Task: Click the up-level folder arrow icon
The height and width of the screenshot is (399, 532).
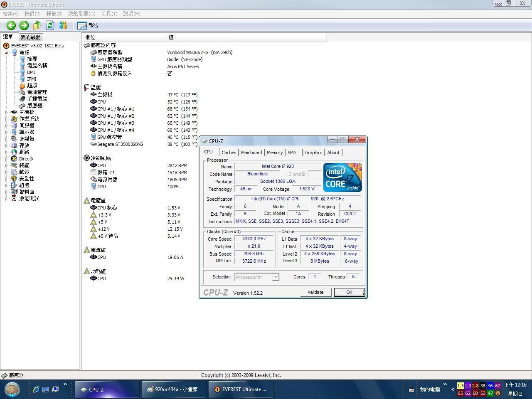Action: 37,25
